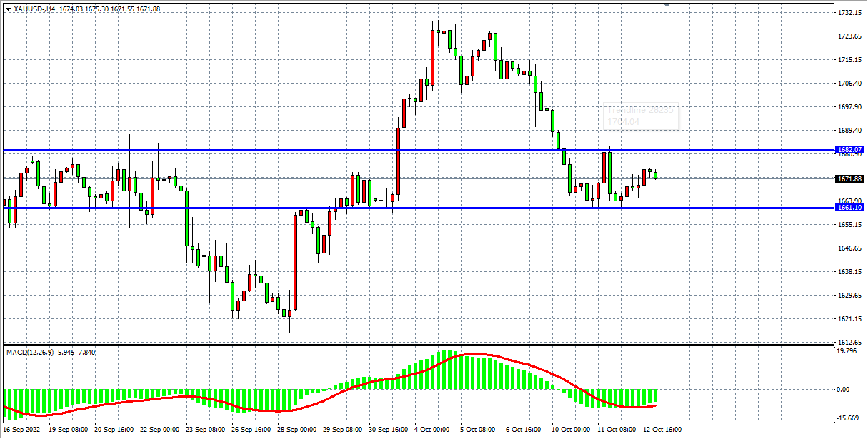Click the 1697.90 price scale value

coord(849,107)
